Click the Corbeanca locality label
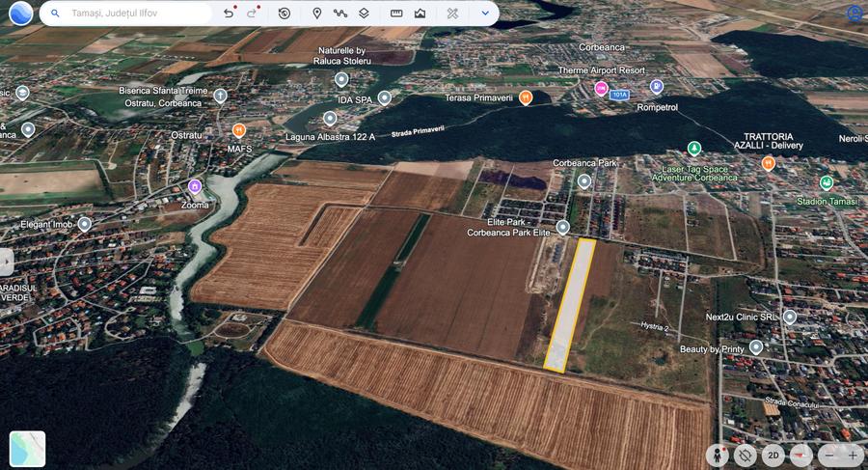This screenshot has height=470, width=868. click(x=602, y=47)
